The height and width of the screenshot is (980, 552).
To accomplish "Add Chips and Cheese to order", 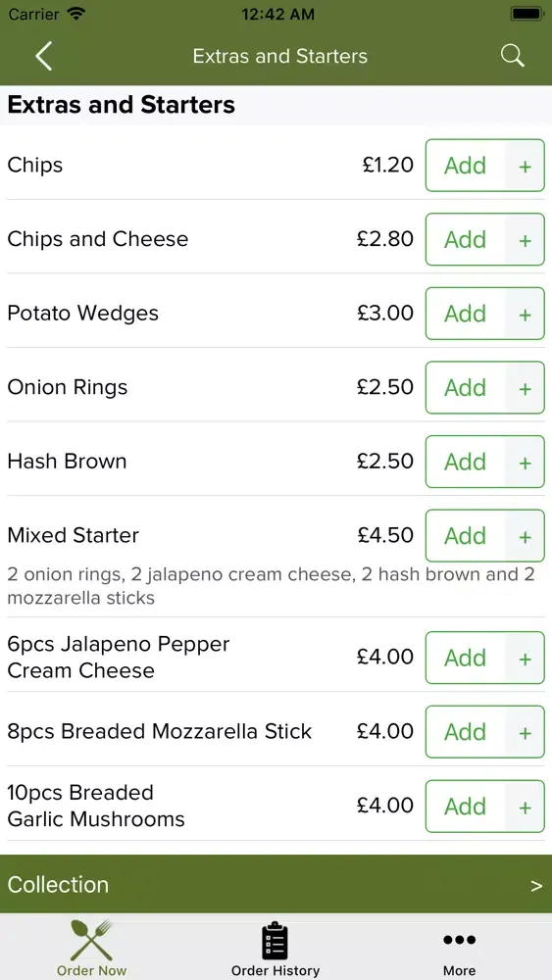I will 465,240.
